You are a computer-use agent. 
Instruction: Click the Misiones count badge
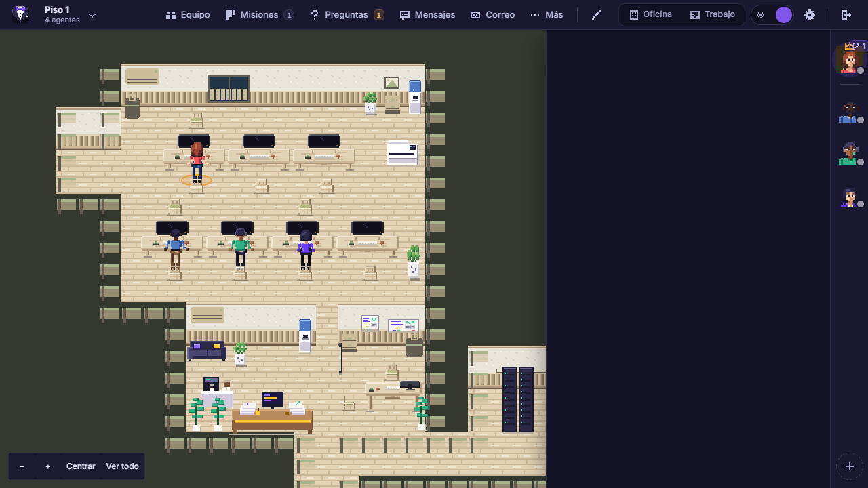289,15
